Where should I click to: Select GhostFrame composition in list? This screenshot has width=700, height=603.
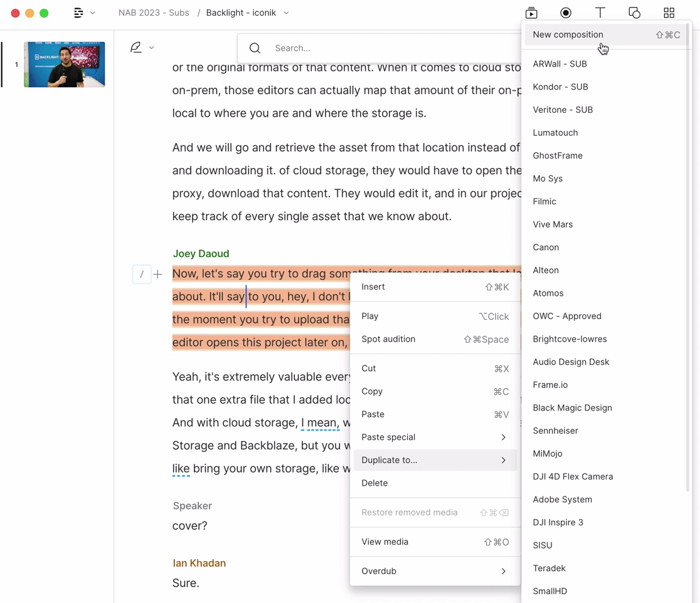pyautogui.click(x=606, y=155)
